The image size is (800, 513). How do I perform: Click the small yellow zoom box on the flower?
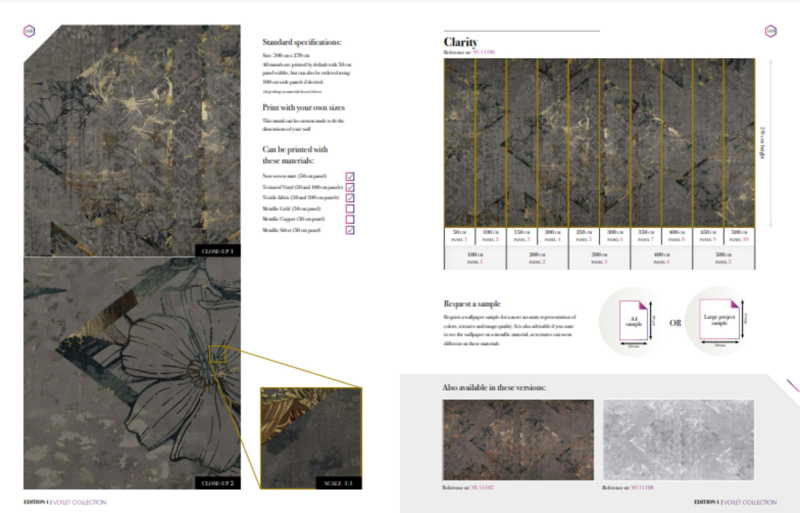pos(217,354)
